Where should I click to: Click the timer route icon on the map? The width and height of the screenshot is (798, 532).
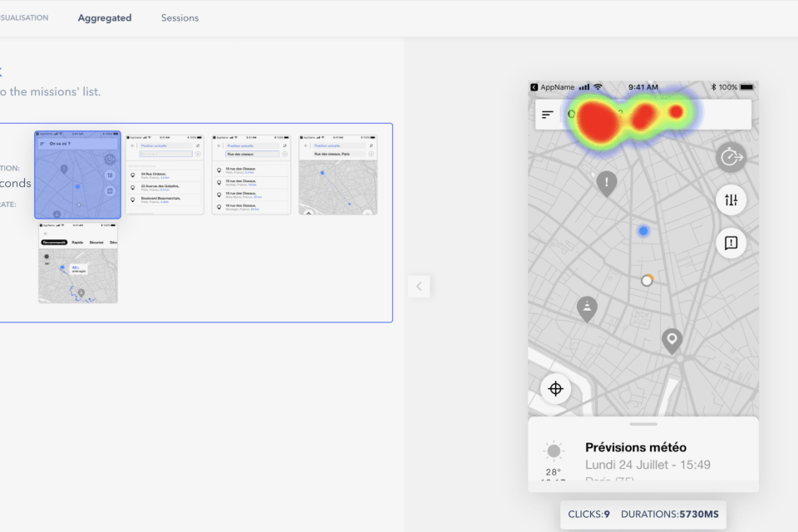coord(731,157)
